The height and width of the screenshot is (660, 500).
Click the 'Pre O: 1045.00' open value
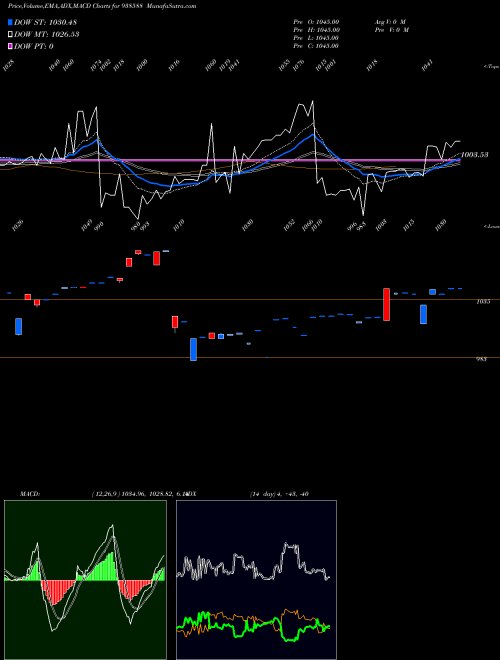[x=316, y=21]
